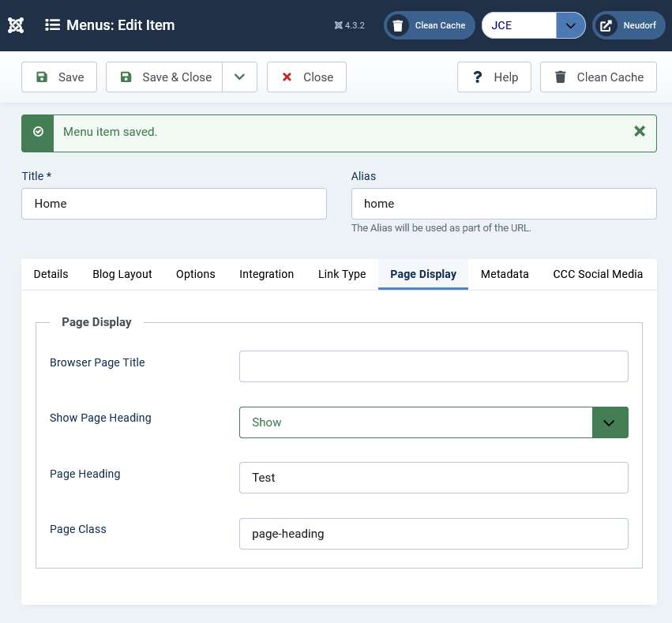Open the Show Page Heading dropdown
This screenshot has height=623, width=672.
click(x=434, y=422)
